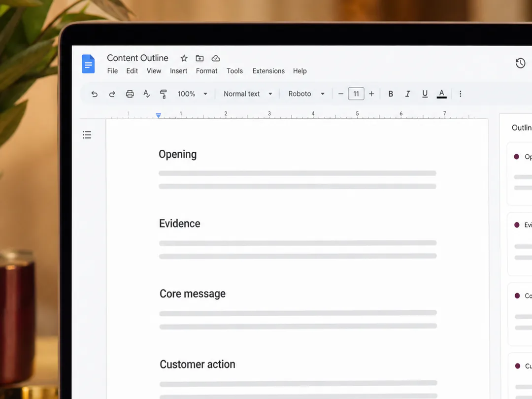The image size is (532, 399).
Task: Select the Evidence outline card bullet
Action: click(517, 225)
